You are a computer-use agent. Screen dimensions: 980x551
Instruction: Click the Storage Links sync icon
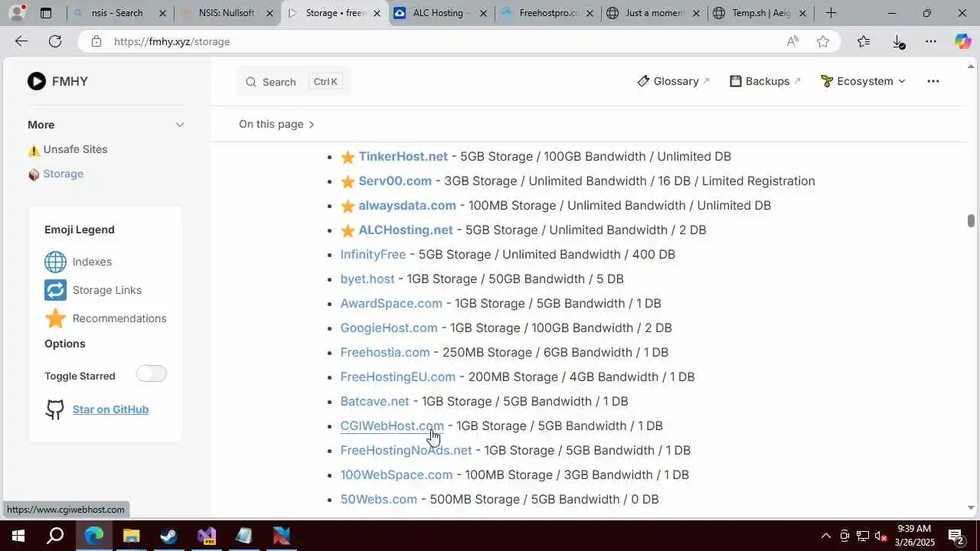(55, 290)
